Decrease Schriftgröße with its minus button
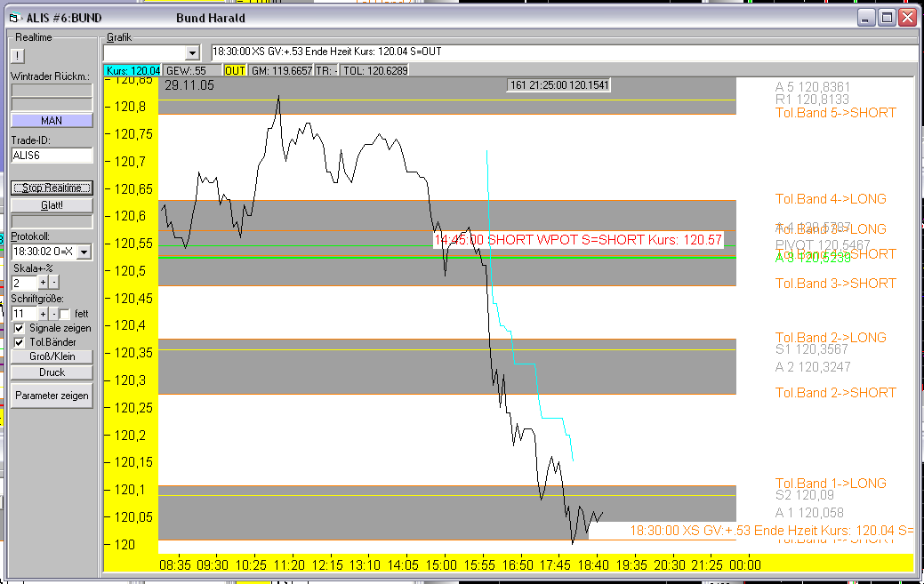Screen dimensions: 924x584 point(53,314)
